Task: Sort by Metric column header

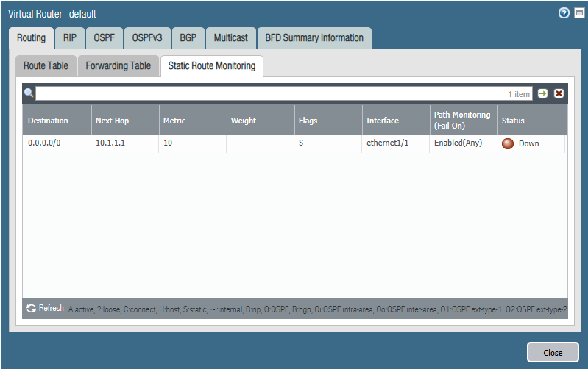Action: click(193, 121)
